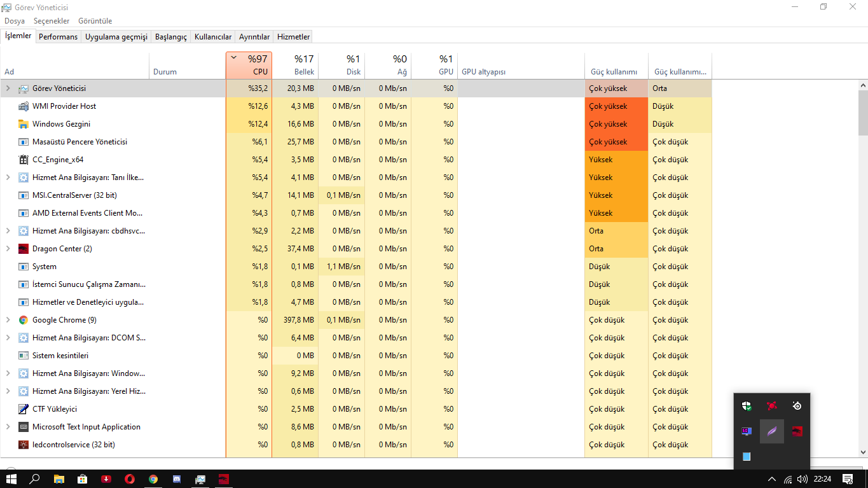Click the Görev Yöneticisi process row icon

[24, 88]
